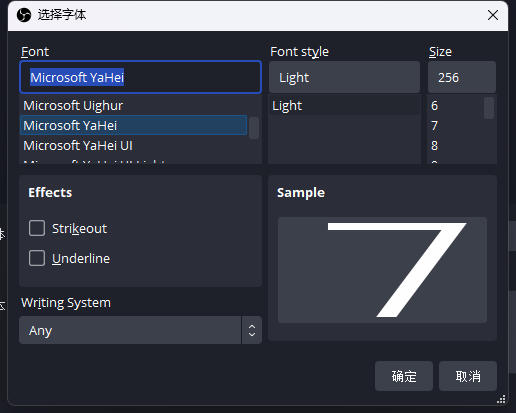This screenshot has height=413, width=516.
Task: Select Microsoft Uighur in font list
Action: pyautogui.click(x=133, y=106)
